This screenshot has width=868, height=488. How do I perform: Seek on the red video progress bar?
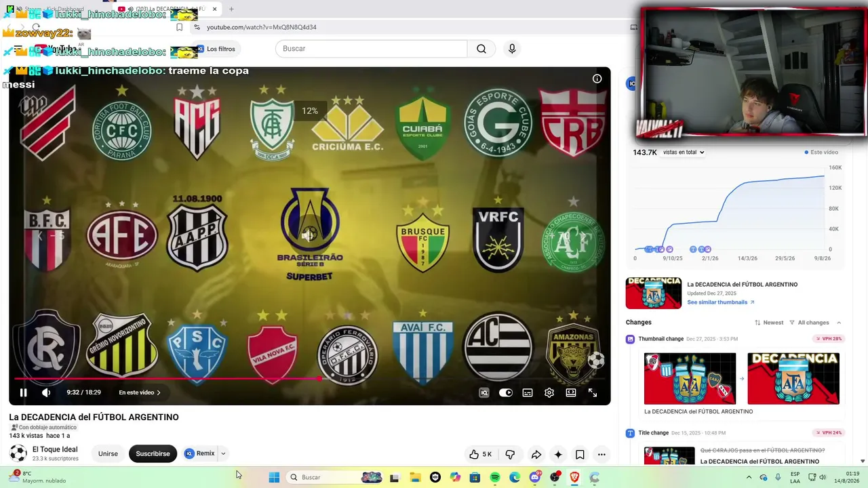coord(310,379)
